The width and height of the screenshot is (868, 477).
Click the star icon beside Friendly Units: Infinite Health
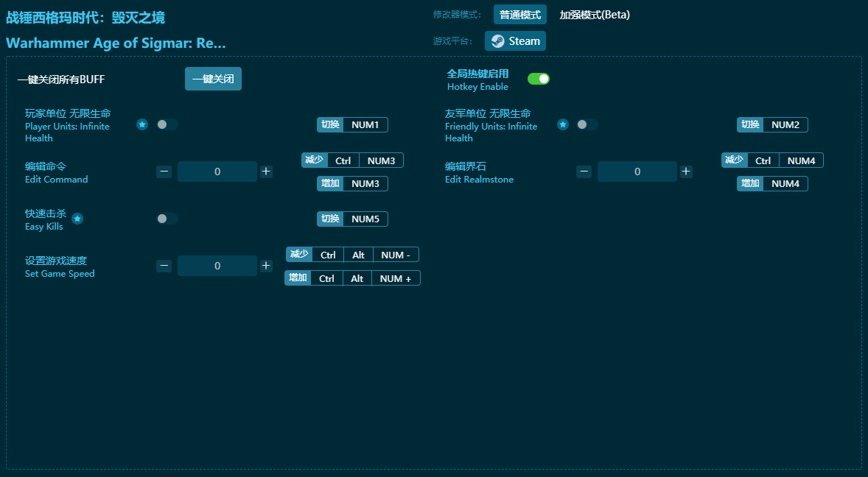[562, 124]
